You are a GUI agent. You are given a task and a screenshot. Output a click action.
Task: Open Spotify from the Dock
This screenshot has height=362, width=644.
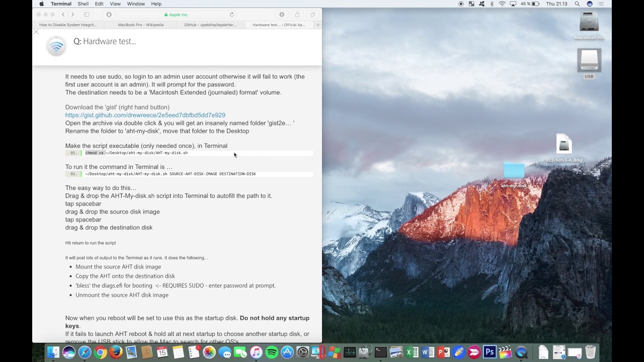point(272,352)
